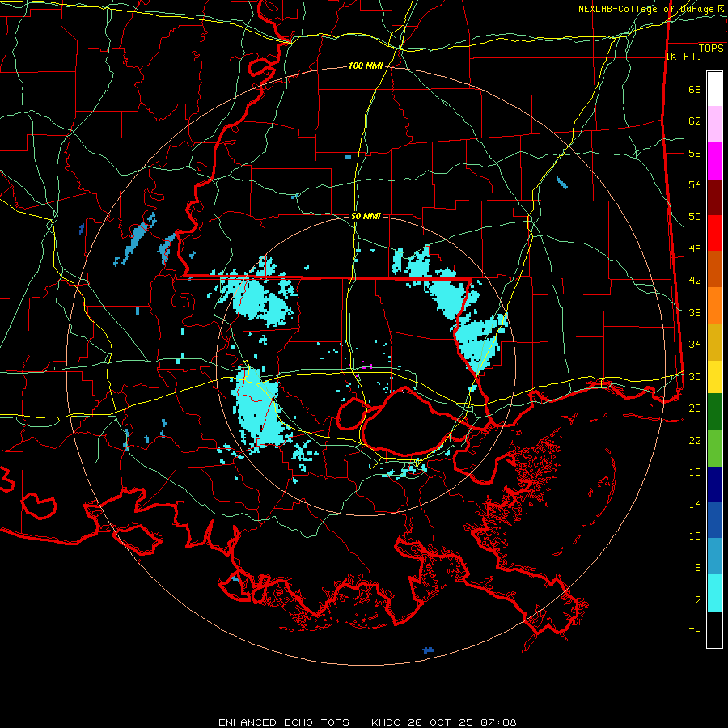728x728 pixels.
Task: Click the 'TOPS' legend title
Action: click(711, 49)
